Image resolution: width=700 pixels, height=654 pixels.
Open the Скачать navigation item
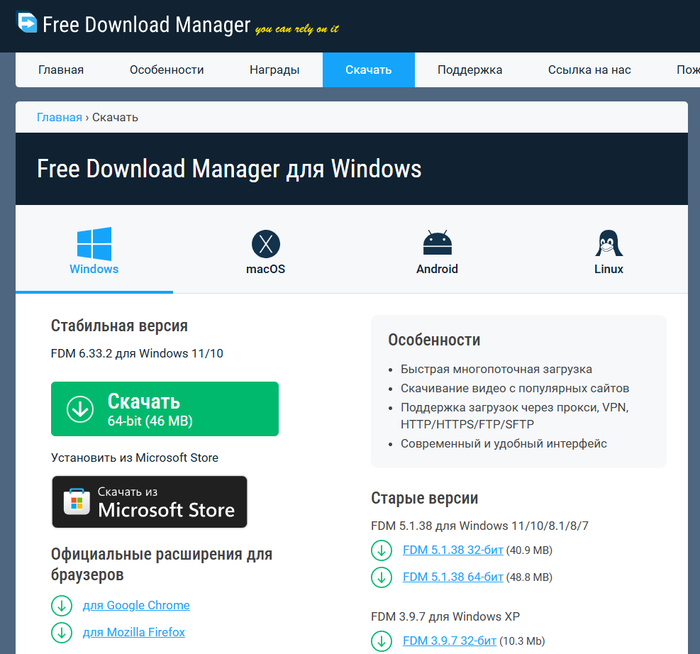click(x=369, y=70)
